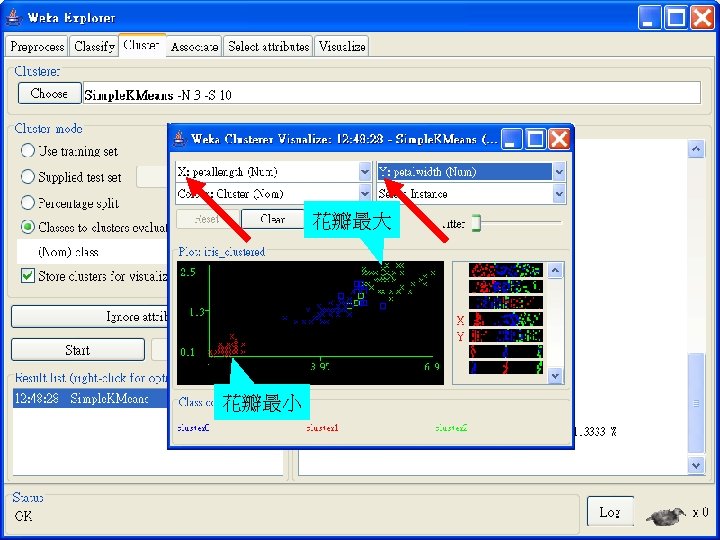Select Supplied test set radio button
Viewport: 720px width, 540px height.
click(28, 177)
